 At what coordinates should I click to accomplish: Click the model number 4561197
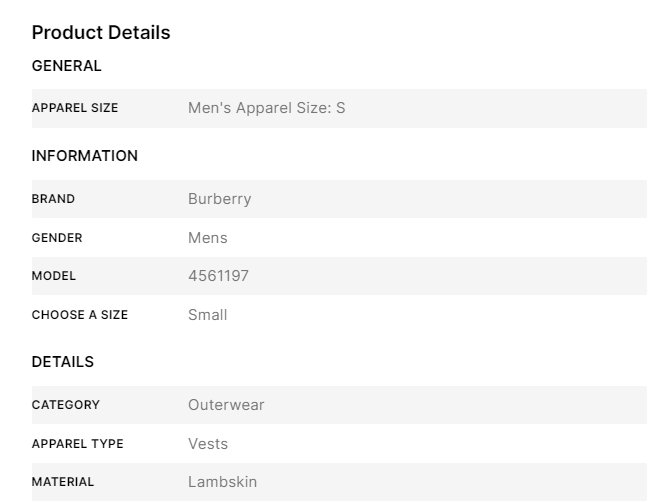(x=218, y=276)
